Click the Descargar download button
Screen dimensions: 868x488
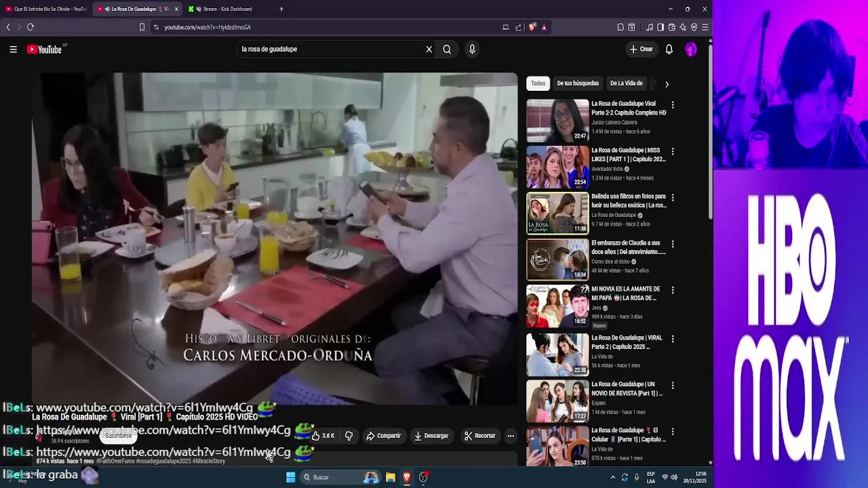431,436
